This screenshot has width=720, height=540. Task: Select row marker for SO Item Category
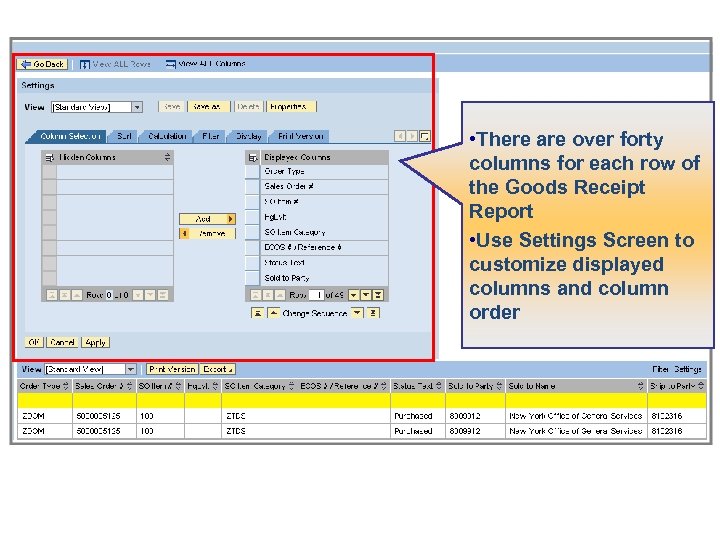click(253, 232)
